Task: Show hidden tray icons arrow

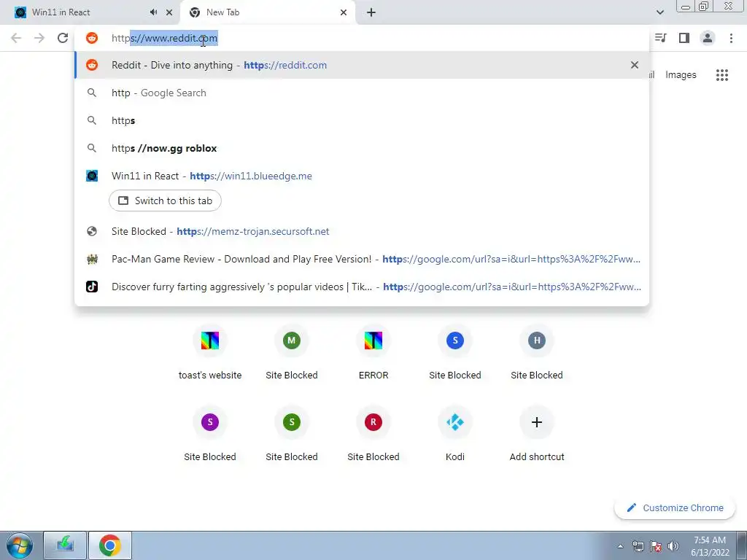Action: pyautogui.click(x=620, y=546)
